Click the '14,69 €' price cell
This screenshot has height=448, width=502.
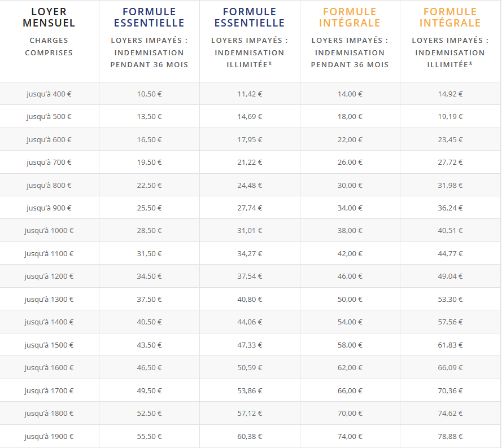click(250, 117)
